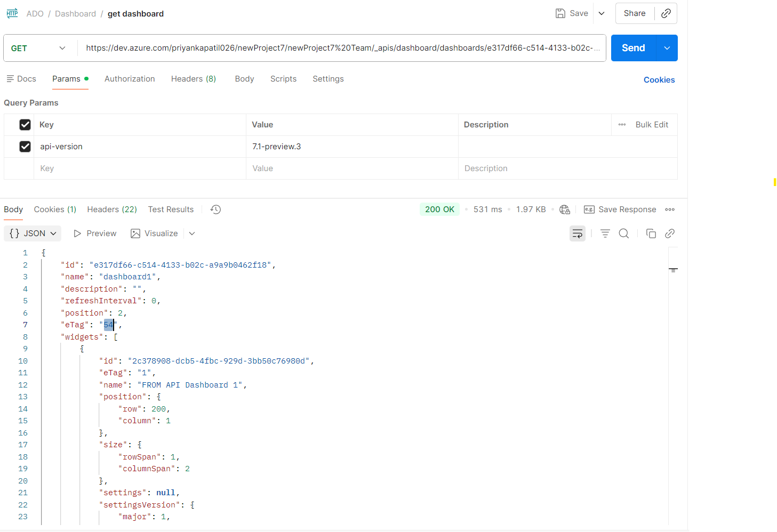777x532 pixels.
Task: Open the Dashboard folder breadcrumb
Action: coord(75,14)
